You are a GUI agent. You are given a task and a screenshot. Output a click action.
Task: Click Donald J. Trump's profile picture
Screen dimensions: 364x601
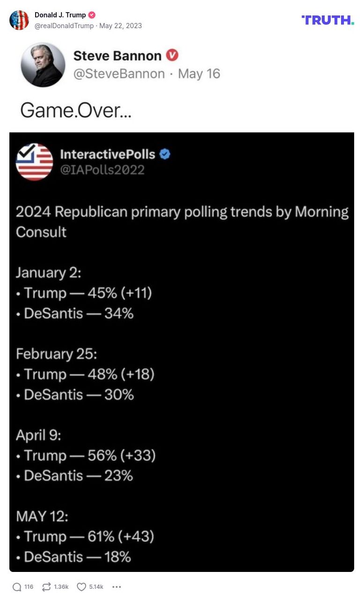tap(19, 20)
